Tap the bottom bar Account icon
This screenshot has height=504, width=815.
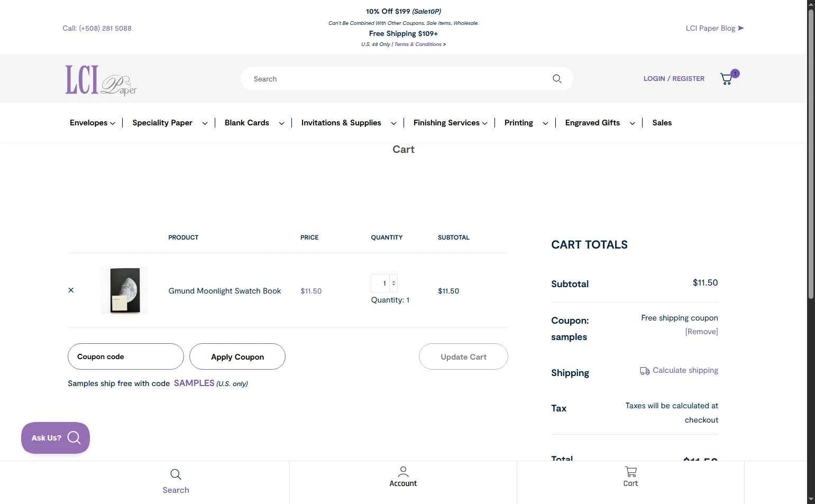coord(403,471)
